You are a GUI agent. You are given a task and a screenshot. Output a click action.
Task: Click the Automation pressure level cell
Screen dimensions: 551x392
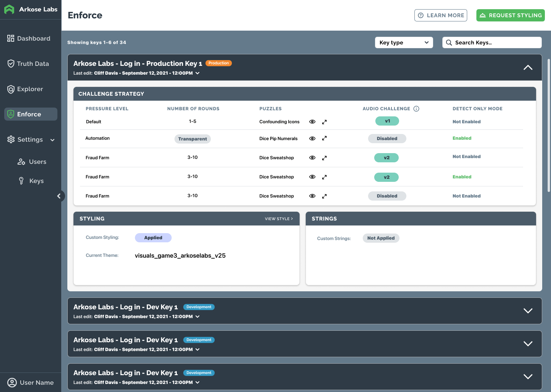point(98,138)
